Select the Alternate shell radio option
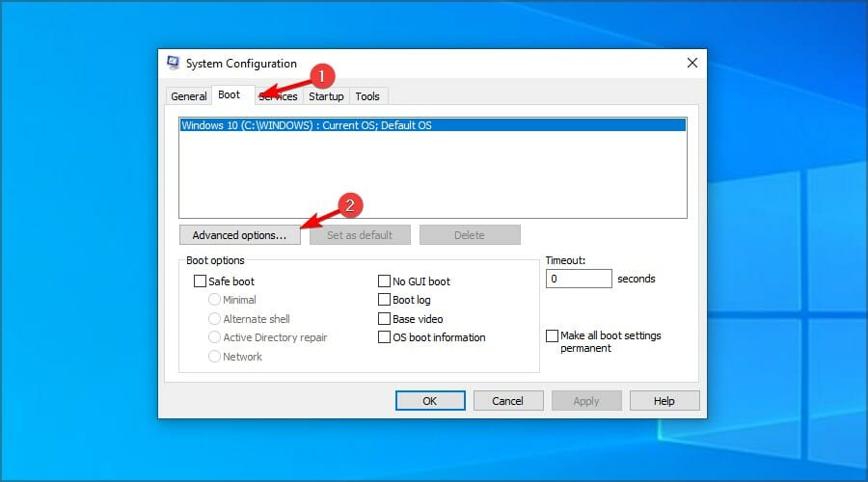The width and height of the screenshot is (868, 482). (214, 319)
